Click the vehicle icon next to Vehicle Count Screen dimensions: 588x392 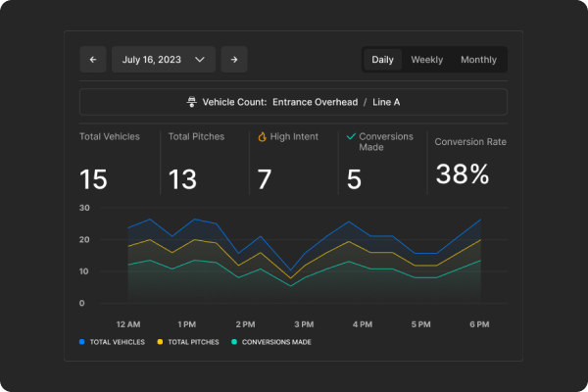click(192, 102)
